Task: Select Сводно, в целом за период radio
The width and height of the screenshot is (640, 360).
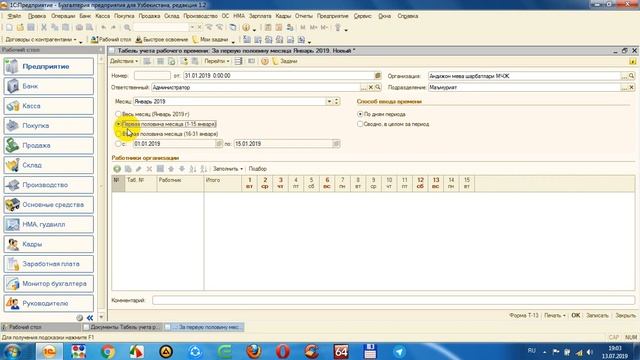Action: 360,124
